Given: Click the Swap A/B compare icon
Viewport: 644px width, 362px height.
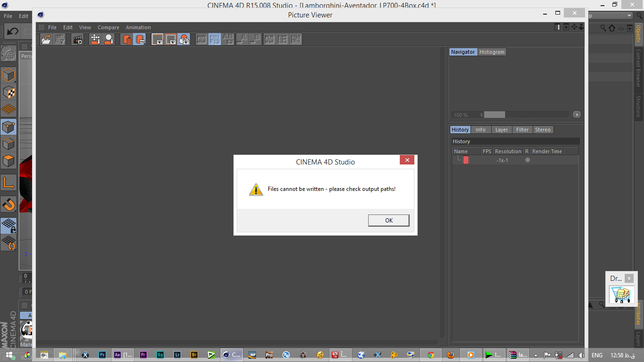Looking at the screenshot, I should pyautogui.click(x=269, y=40).
